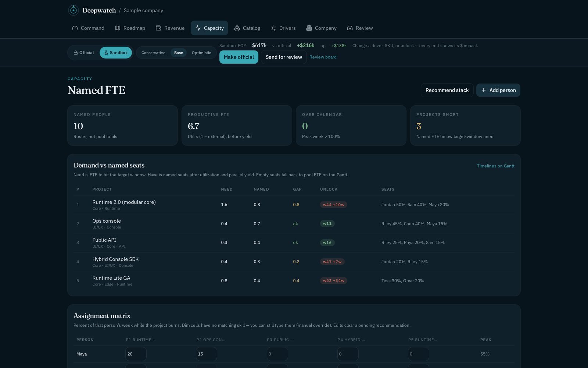This screenshot has height=368, width=588.
Task: Edit Maya's P1 Runtime percent field
Action: pyautogui.click(x=136, y=354)
